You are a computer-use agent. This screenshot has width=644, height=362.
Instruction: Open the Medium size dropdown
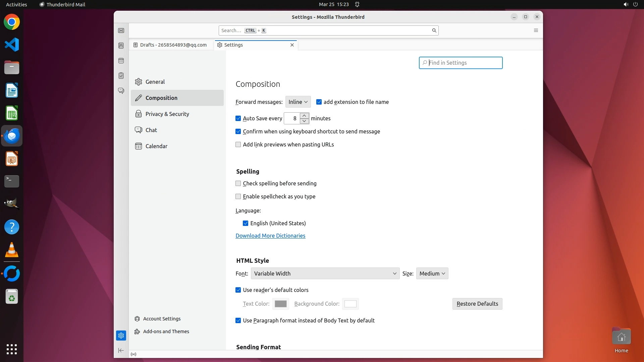pyautogui.click(x=432, y=274)
